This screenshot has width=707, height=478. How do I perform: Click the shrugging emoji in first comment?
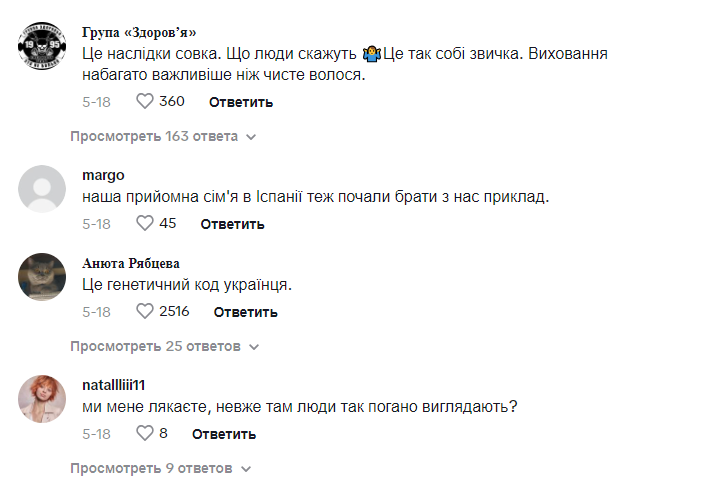[x=372, y=52]
